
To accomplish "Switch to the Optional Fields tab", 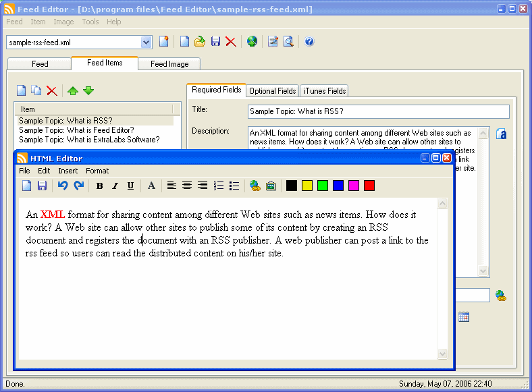I will (x=272, y=91).
